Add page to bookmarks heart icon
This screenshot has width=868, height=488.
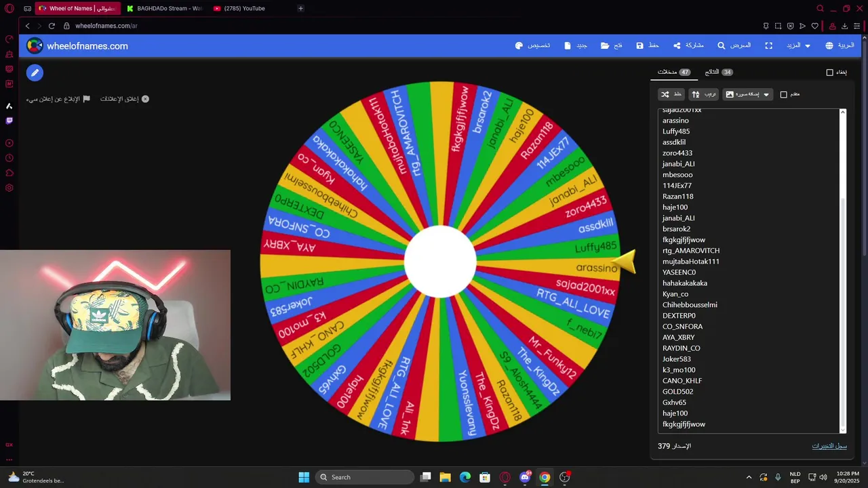[815, 26]
